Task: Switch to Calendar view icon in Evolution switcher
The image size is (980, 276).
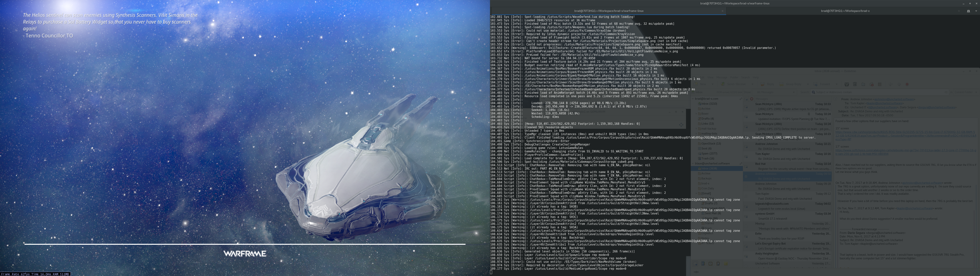Action: coord(711,264)
